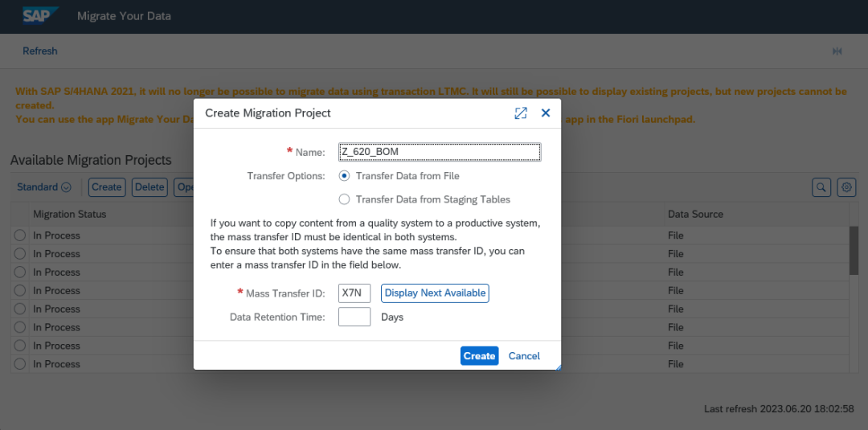This screenshot has width=868, height=430.
Task: Close the Create Migration Project dialog
Action: [x=545, y=113]
